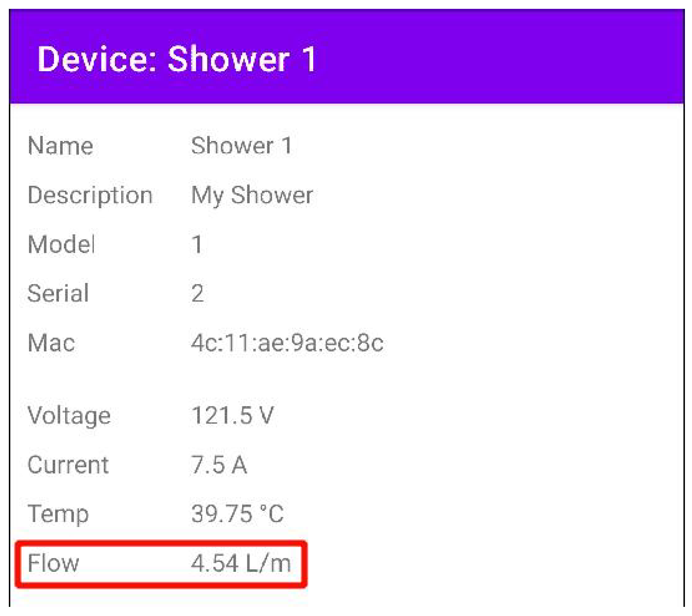The width and height of the screenshot is (692, 616).
Task: Click the Device: Shower 1 header title
Action: click(x=177, y=59)
